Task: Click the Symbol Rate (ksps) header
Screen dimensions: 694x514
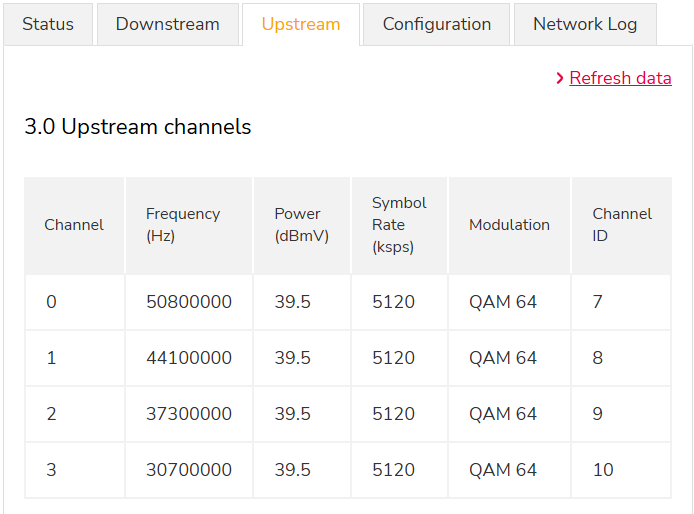Action: pos(399,225)
